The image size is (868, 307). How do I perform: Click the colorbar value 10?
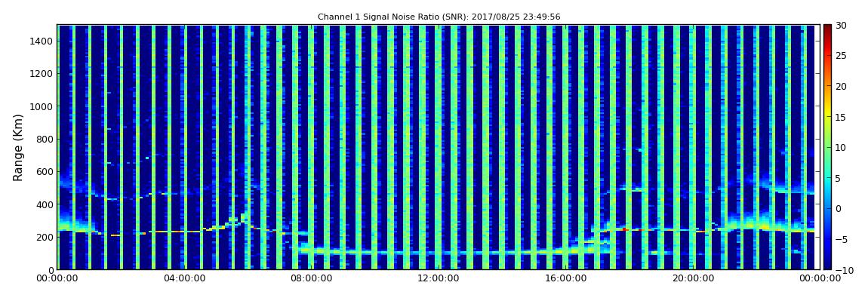(x=842, y=147)
